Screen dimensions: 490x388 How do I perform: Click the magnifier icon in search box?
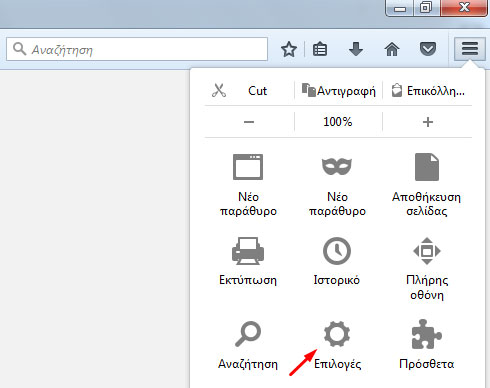point(19,49)
